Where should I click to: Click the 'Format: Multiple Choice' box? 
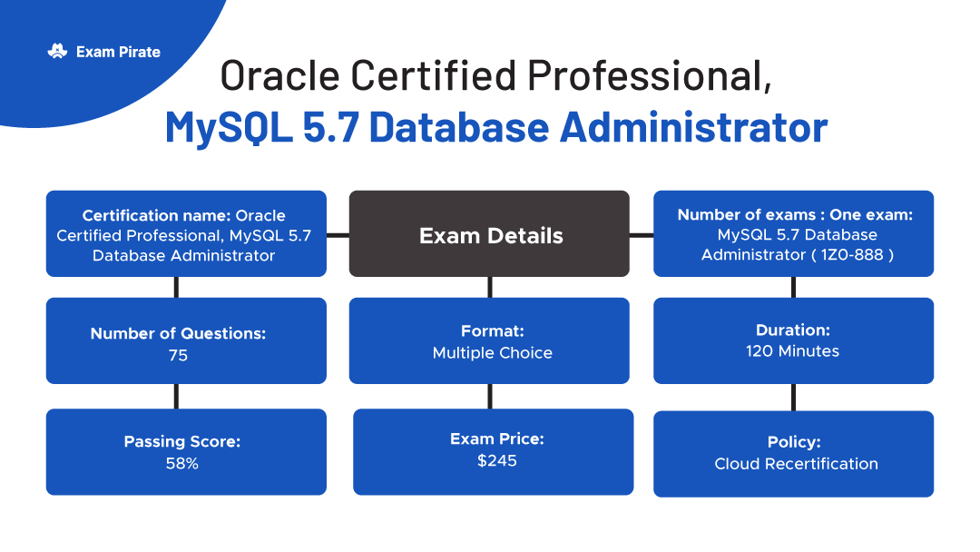tap(489, 340)
